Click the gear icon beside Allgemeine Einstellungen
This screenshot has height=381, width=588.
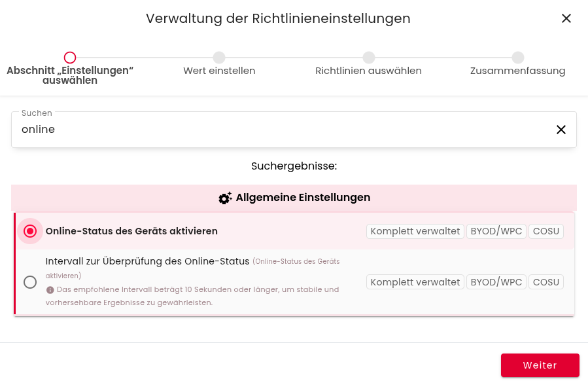click(x=225, y=198)
